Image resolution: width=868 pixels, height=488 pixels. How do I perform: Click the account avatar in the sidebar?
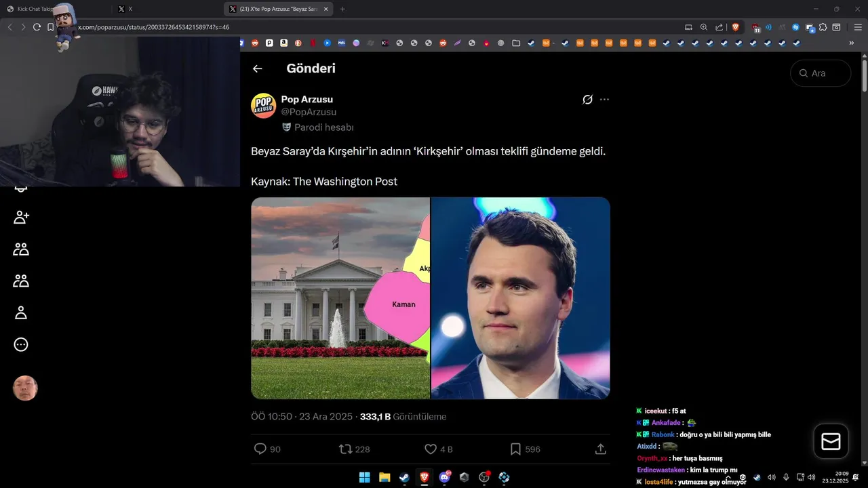(25, 388)
